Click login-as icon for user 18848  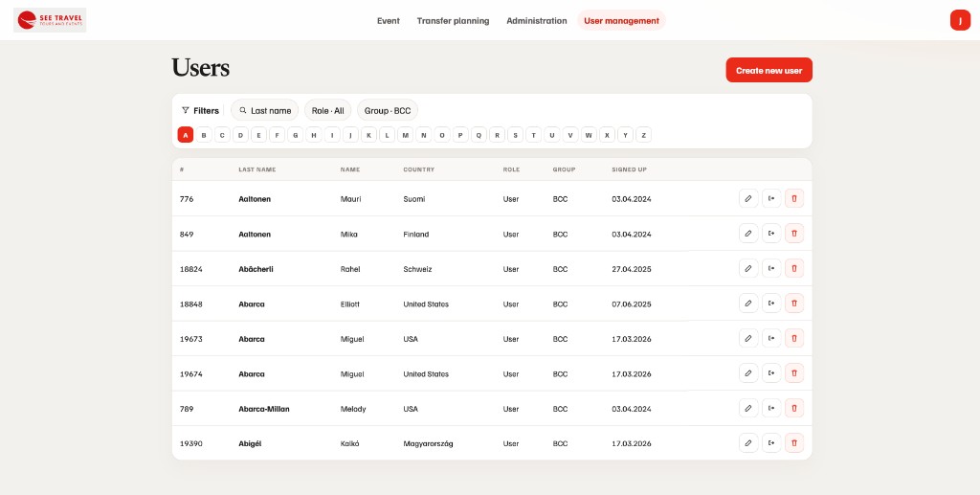[771, 304]
